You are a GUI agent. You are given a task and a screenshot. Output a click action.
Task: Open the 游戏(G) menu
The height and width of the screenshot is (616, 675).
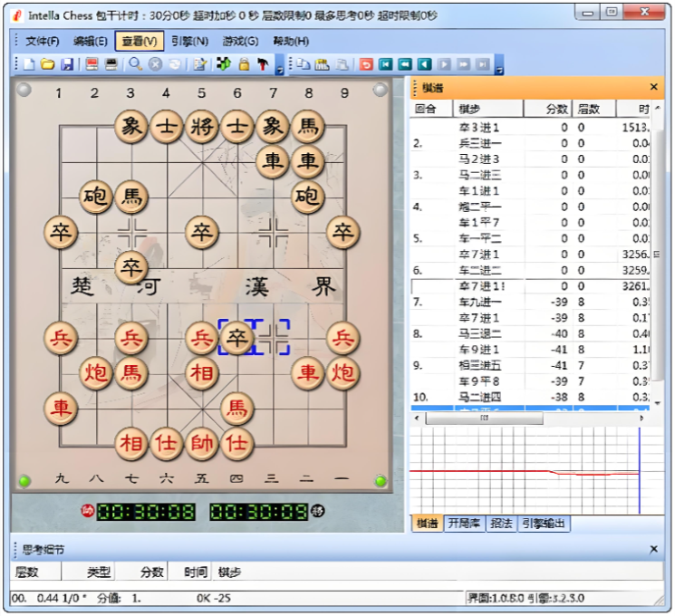(x=240, y=41)
